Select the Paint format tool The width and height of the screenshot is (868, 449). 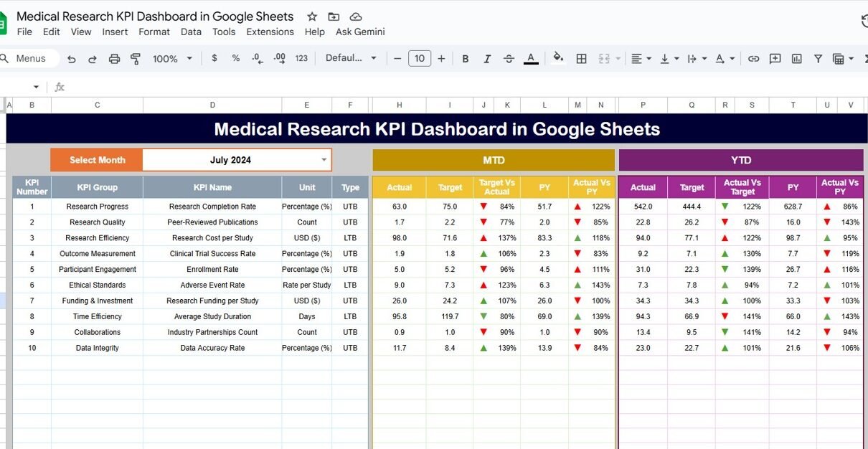(136, 59)
